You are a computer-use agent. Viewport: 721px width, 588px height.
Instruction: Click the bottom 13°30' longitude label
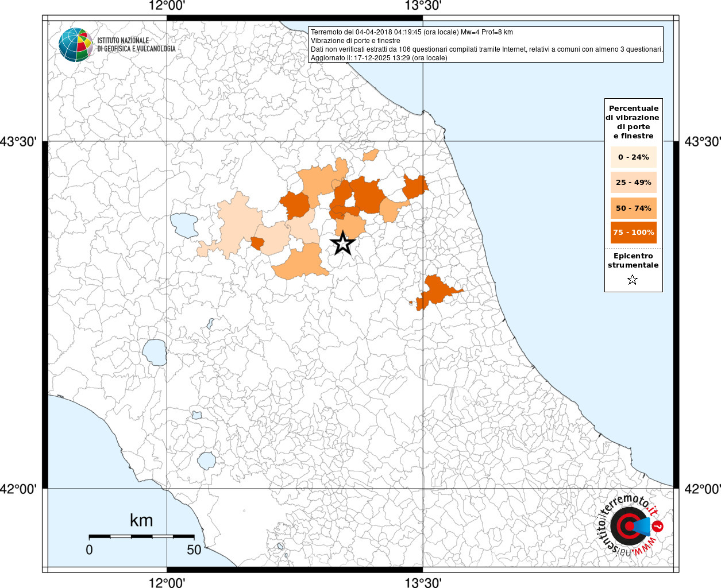[423, 582]
